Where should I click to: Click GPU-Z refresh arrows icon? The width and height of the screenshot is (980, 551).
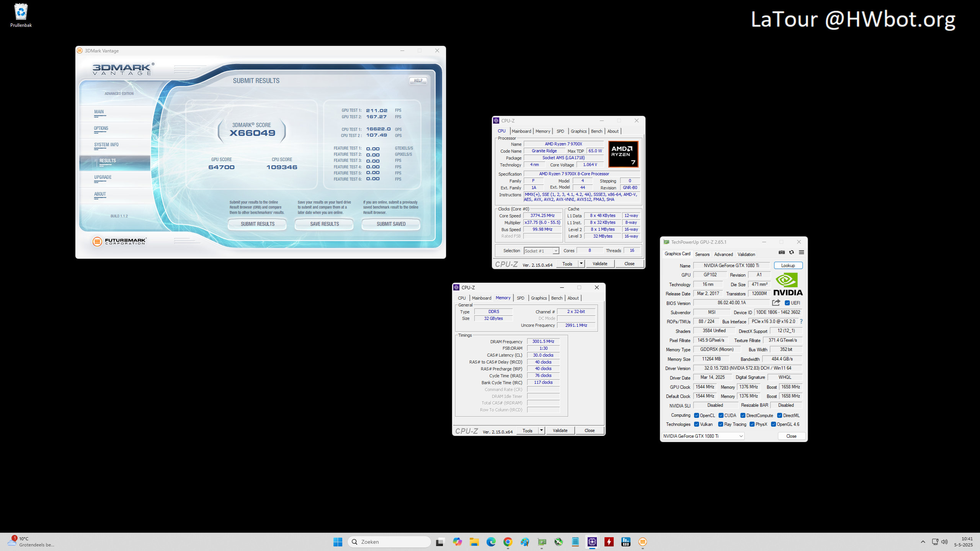[x=792, y=252]
